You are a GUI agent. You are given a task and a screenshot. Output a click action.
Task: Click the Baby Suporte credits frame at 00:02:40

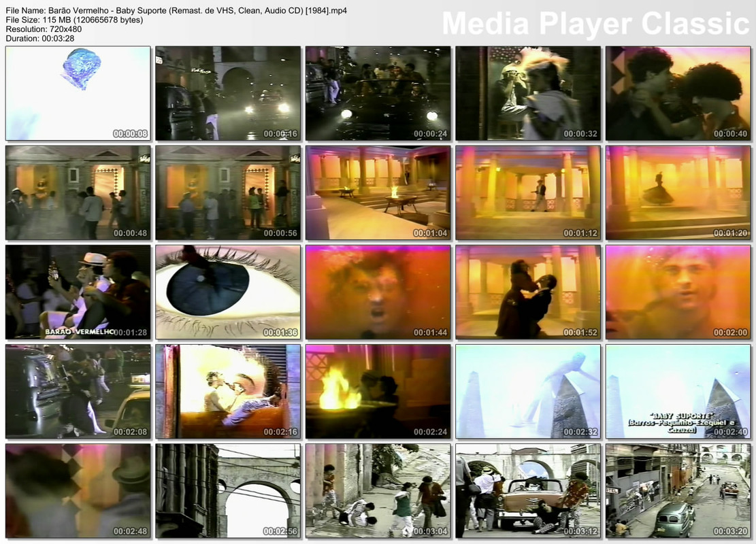click(678, 391)
